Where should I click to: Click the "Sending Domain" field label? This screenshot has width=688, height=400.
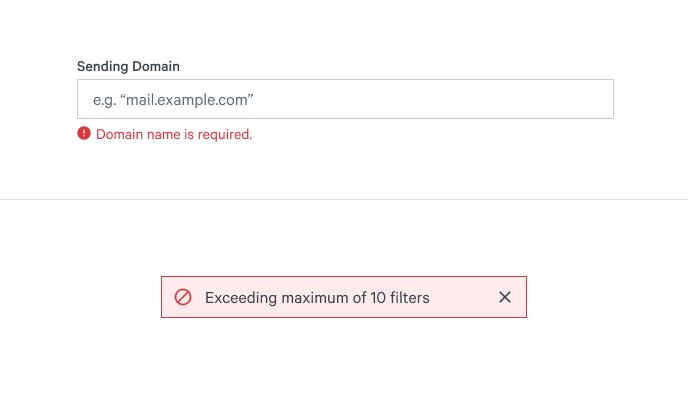pos(128,66)
